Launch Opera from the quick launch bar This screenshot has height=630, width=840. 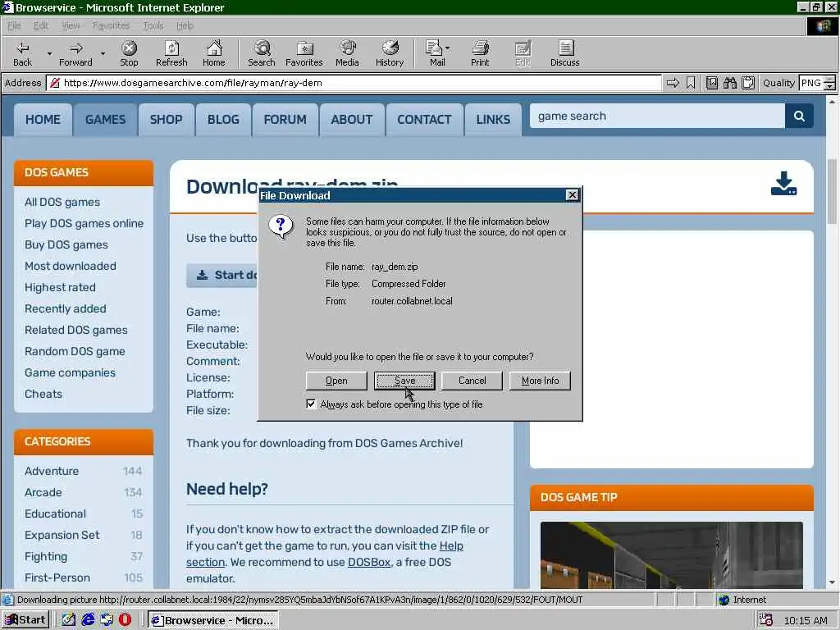(126, 620)
